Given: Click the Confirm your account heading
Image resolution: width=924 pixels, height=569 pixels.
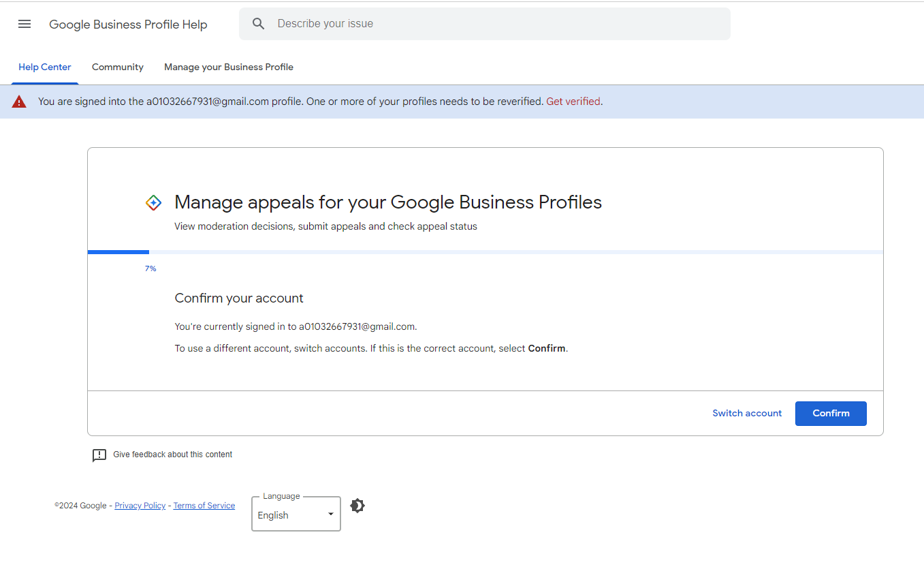Looking at the screenshot, I should click(x=239, y=298).
